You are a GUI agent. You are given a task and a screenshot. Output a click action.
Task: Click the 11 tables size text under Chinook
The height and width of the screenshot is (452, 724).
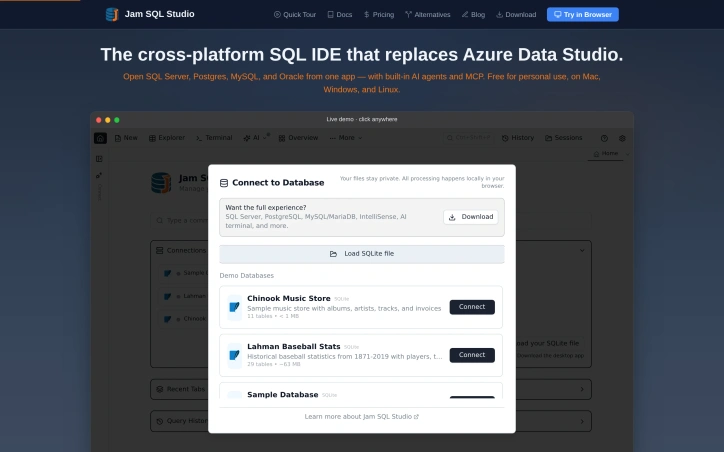(x=273, y=316)
